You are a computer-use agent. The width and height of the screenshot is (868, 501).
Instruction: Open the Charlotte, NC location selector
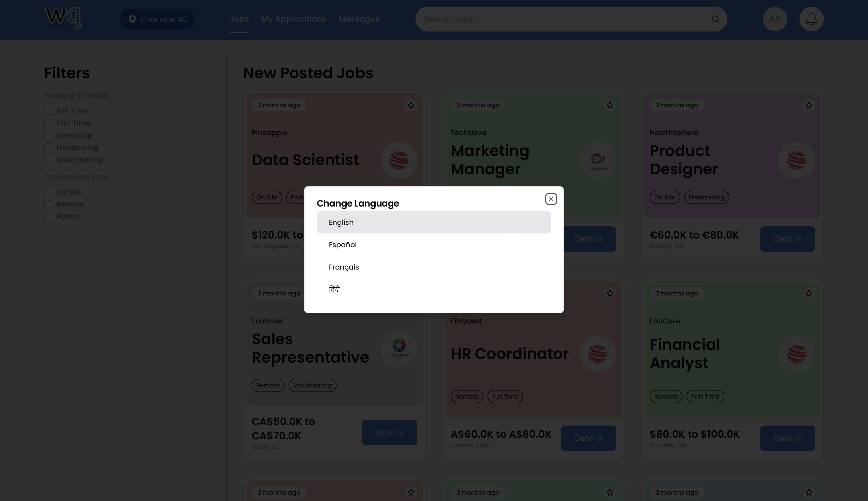[x=157, y=19]
